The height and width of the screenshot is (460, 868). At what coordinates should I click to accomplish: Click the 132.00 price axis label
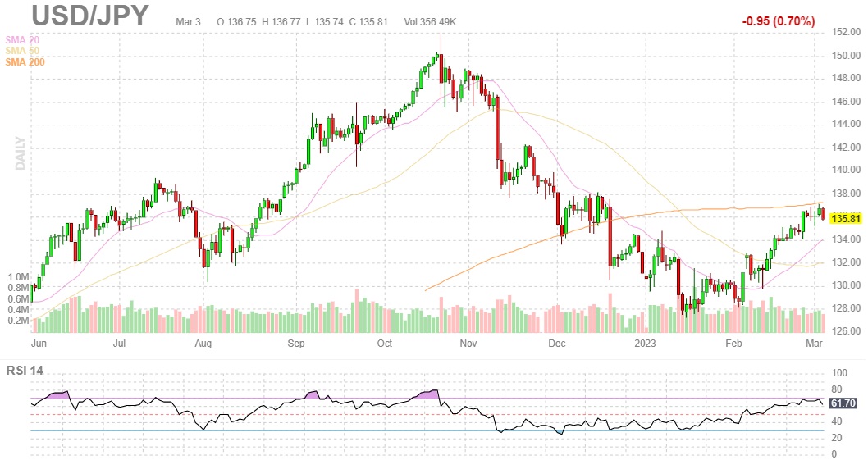[x=847, y=262]
